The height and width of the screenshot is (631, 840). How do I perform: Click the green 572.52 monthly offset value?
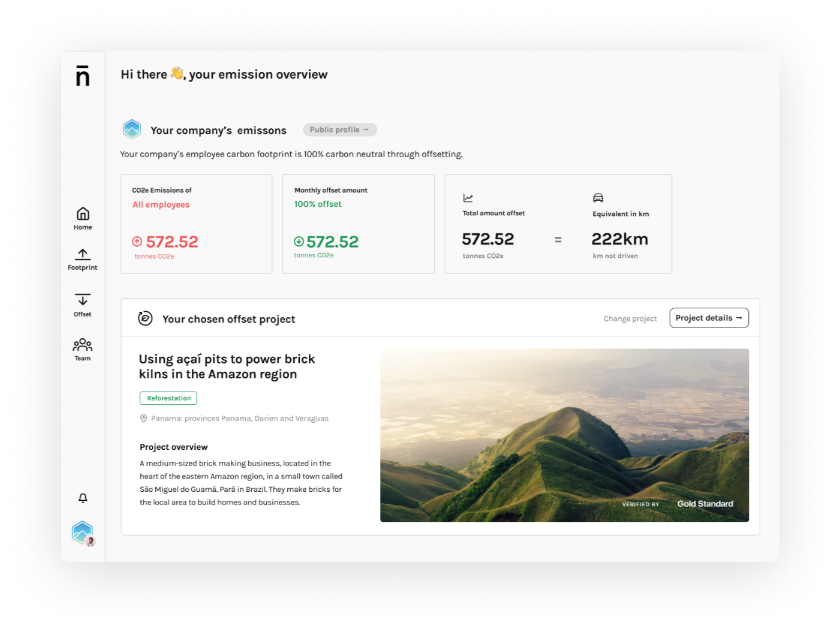(x=332, y=242)
